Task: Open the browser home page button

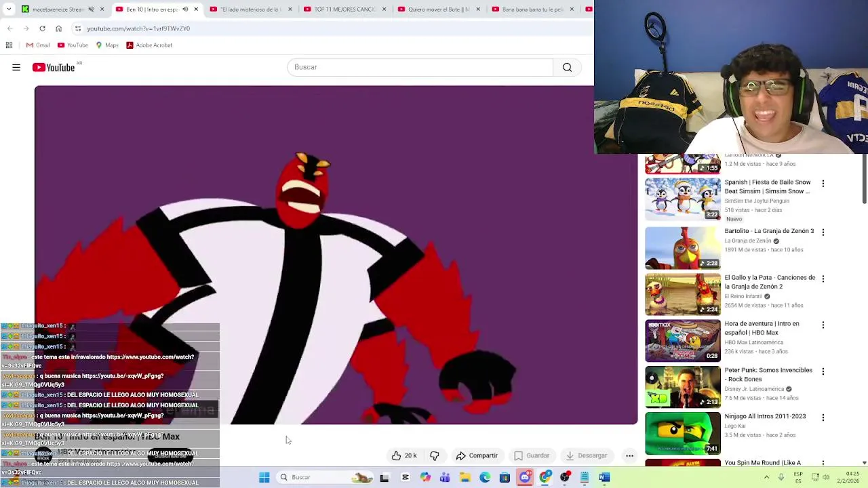Action: pyautogui.click(x=58, y=28)
